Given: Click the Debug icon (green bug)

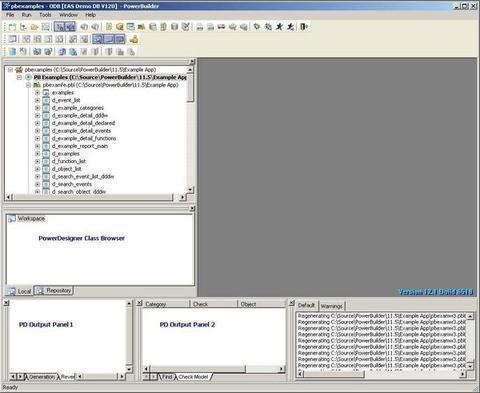Looking at the screenshot, I should pyautogui.click(x=257, y=27).
